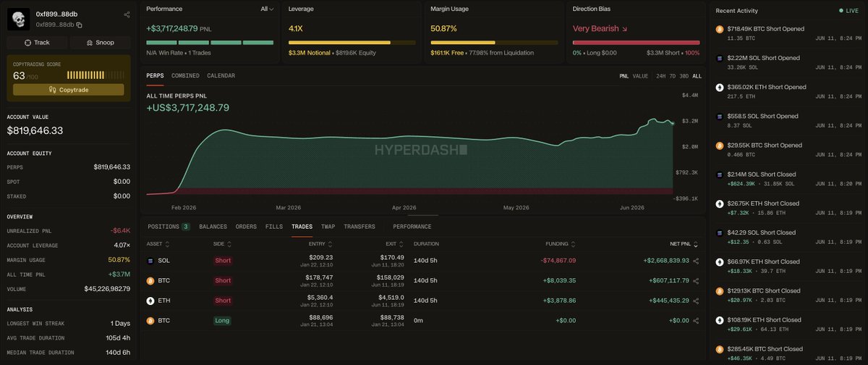Set chart range to 30D

coord(684,76)
